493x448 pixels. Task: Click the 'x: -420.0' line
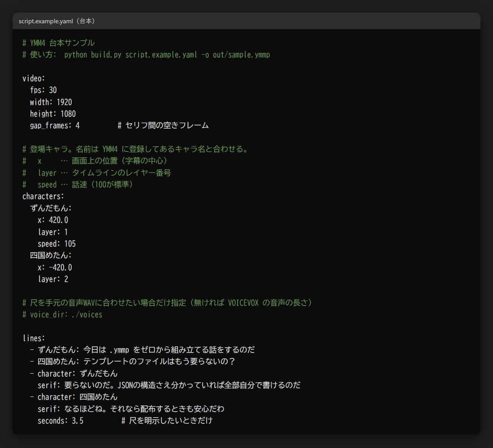pyautogui.click(x=55, y=267)
